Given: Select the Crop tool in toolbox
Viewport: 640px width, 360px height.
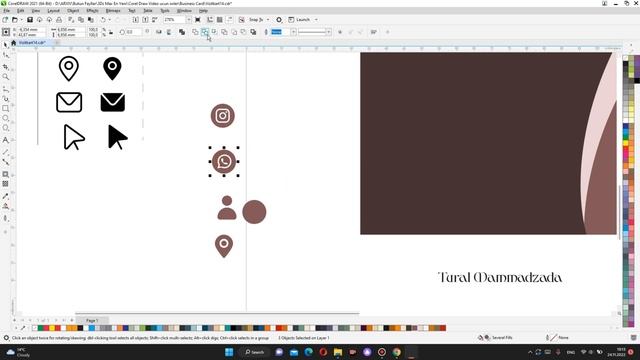Looking at the screenshot, I should (6, 66).
